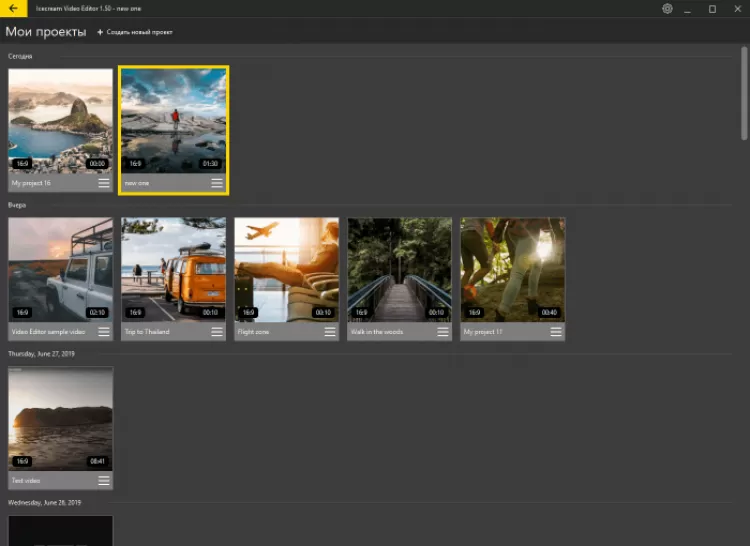Open menu icon for Trip to Thailand
Viewport: 750px width, 546px height.
pyautogui.click(x=217, y=332)
